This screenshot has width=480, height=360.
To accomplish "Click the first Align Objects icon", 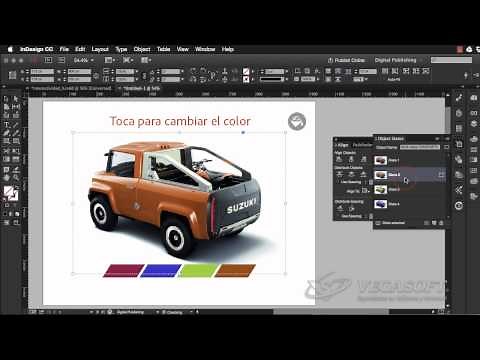I will click(339, 159).
